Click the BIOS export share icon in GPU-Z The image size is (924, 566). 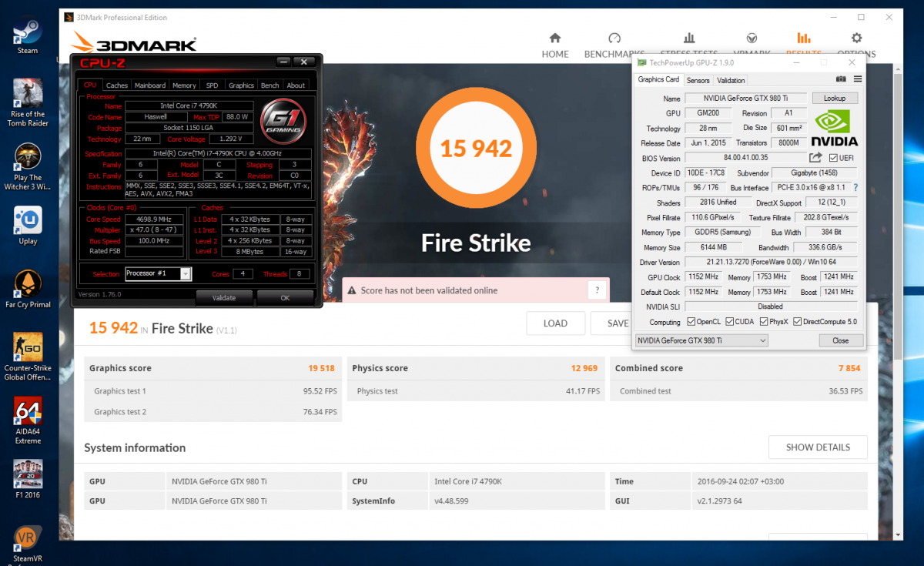[x=815, y=158]
